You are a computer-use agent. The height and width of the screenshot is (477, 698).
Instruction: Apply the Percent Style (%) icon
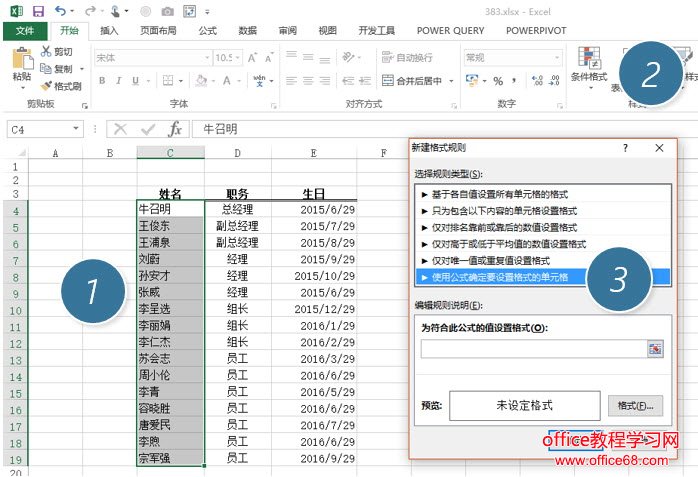[498, 81]
